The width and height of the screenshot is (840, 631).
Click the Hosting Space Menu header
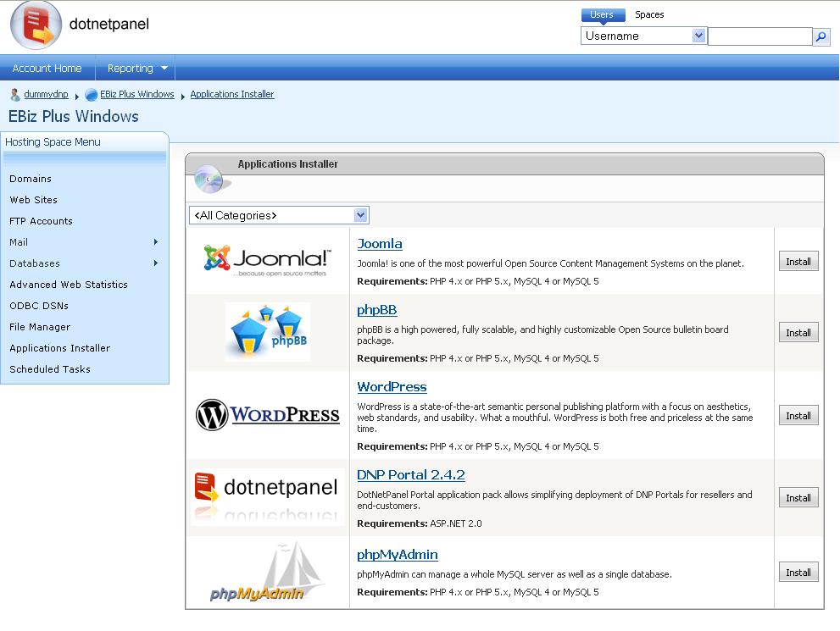point(53,141)
